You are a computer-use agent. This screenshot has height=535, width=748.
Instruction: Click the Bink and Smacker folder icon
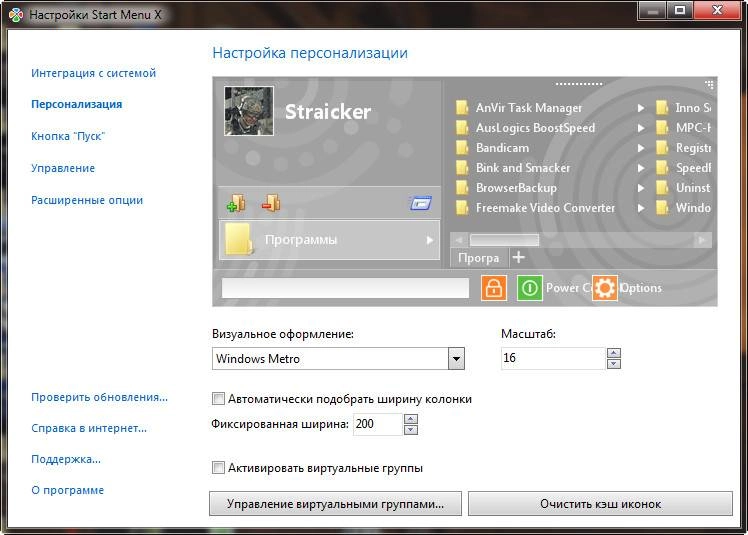click(462, 168)
